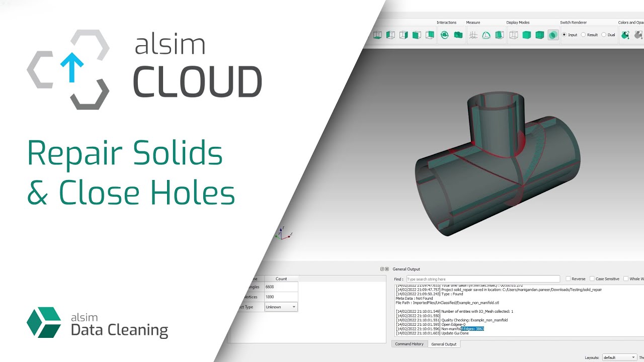Click the axis orientation triad in viewport
This screenshot has width=644, height=362.
coord(284,233)
